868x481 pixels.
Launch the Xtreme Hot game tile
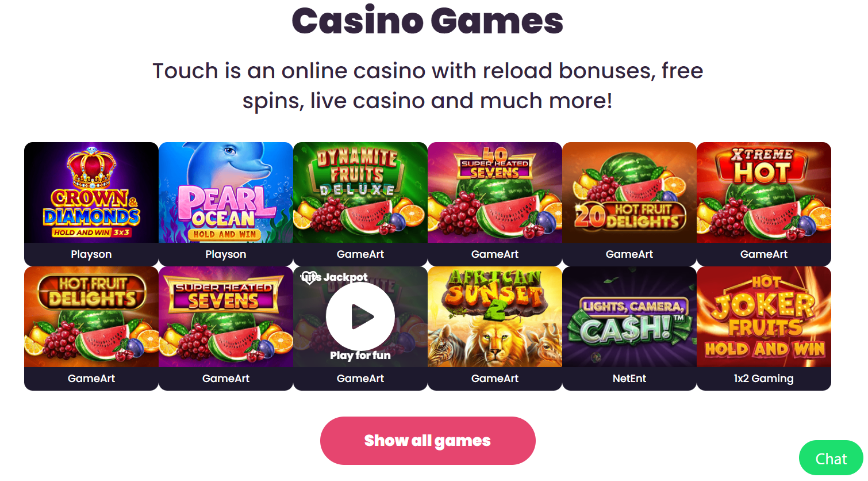tap(764, 192)
